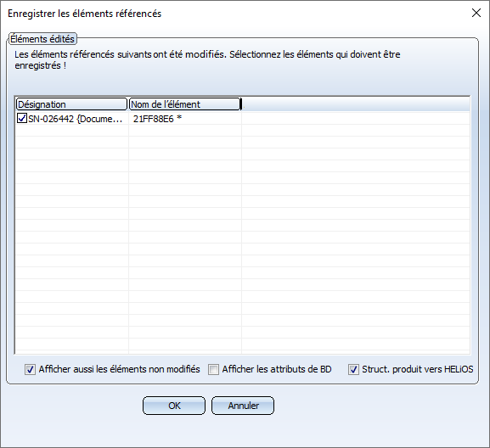
Task: Toggle Afficher aussi les éléments non modifiés
Action: pyautogui.click(x=30, y=370)
